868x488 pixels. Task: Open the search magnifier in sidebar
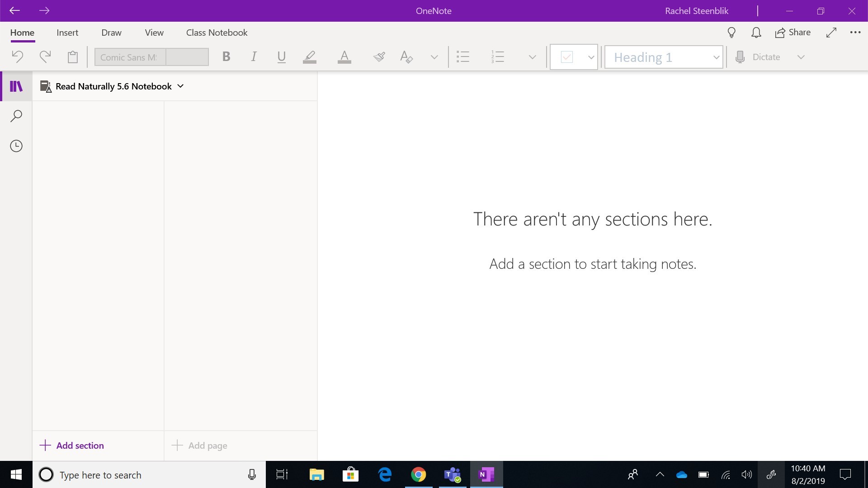(x=16, y=116)
